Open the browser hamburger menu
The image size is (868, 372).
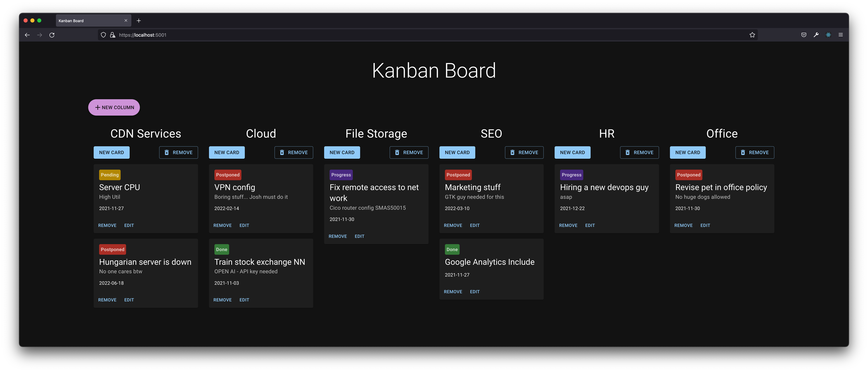tap(841, 35)
